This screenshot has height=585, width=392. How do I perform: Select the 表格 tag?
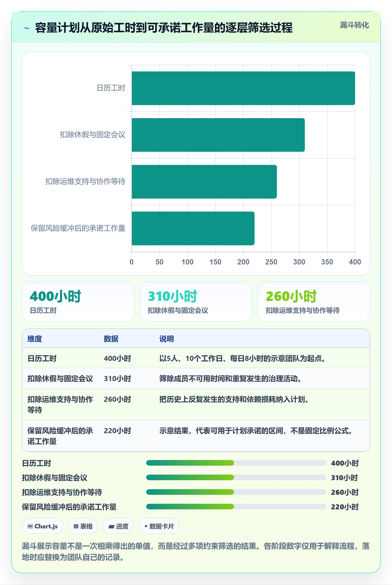tap(83, 526)
